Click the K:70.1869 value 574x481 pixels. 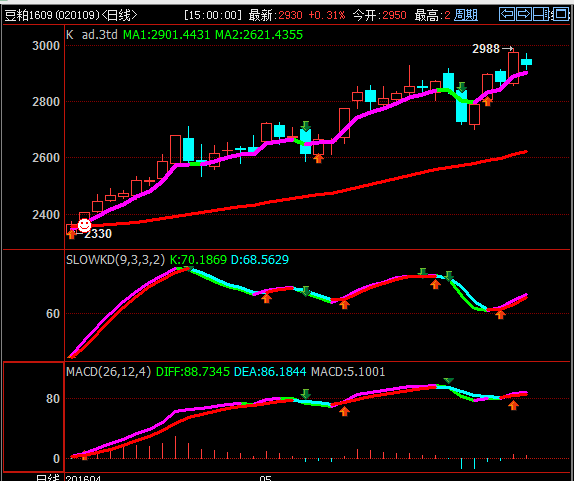tap(198, 260)
